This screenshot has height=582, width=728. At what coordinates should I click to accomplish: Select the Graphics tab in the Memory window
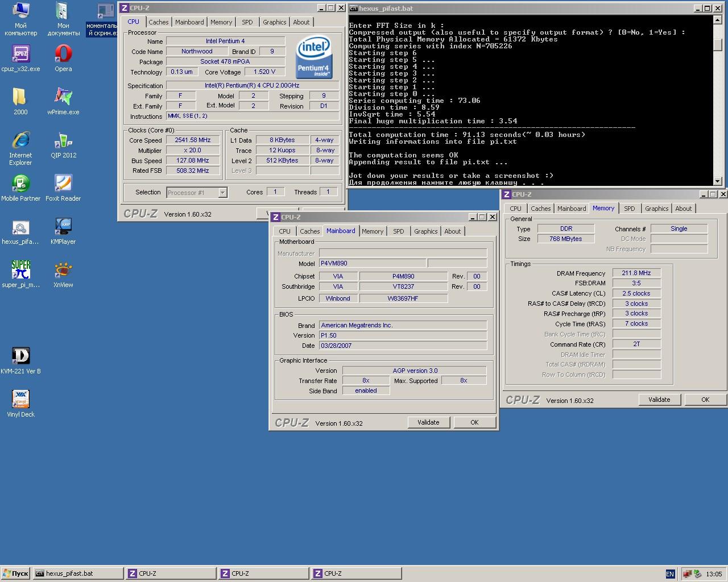pyautogui.click(x=657, y=209)
